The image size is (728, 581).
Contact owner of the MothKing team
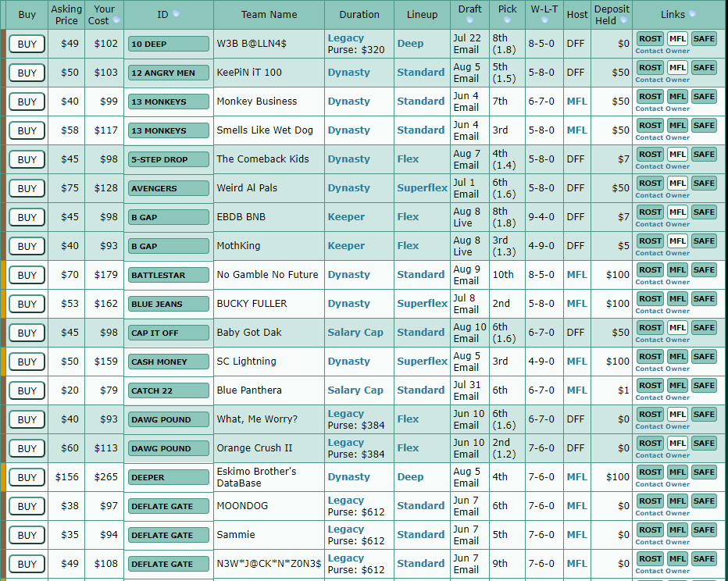pyautogui.click(x=662, y=253)
